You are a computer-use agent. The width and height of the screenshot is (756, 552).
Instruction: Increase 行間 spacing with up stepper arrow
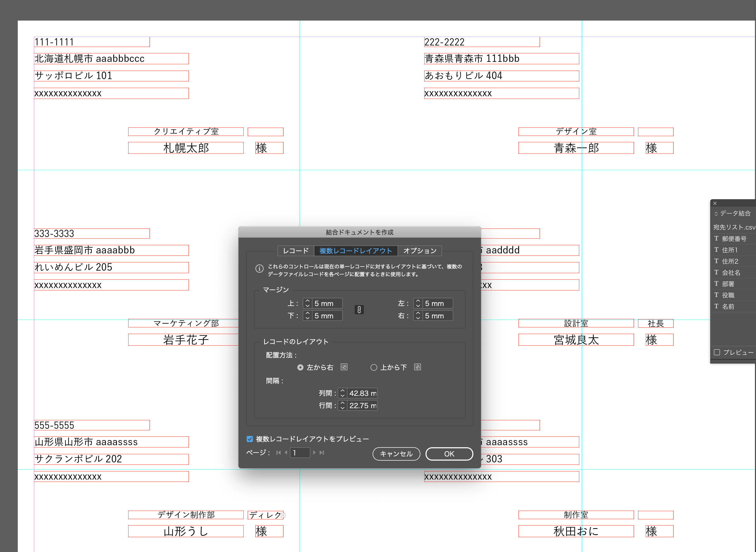342,404
